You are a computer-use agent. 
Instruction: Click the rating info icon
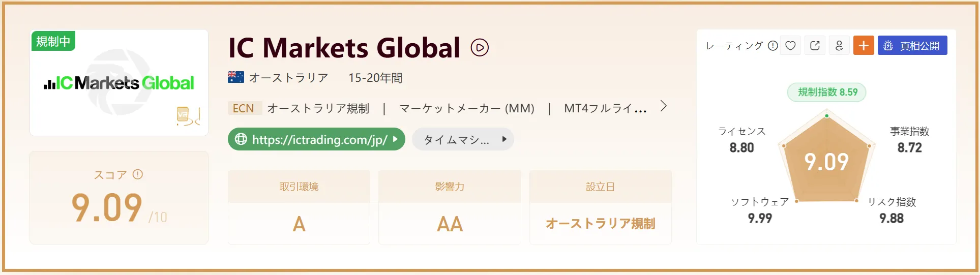(773, 46)
